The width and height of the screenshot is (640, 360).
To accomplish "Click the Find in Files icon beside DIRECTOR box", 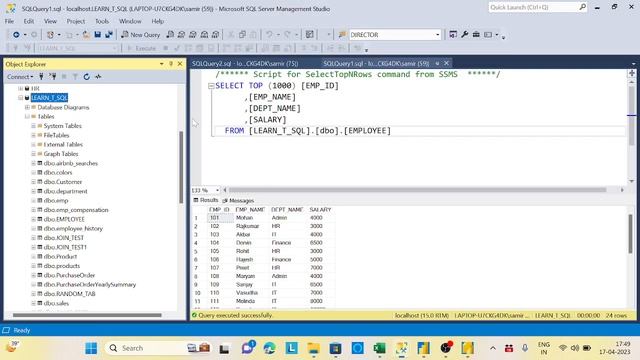I will (342, 35).
